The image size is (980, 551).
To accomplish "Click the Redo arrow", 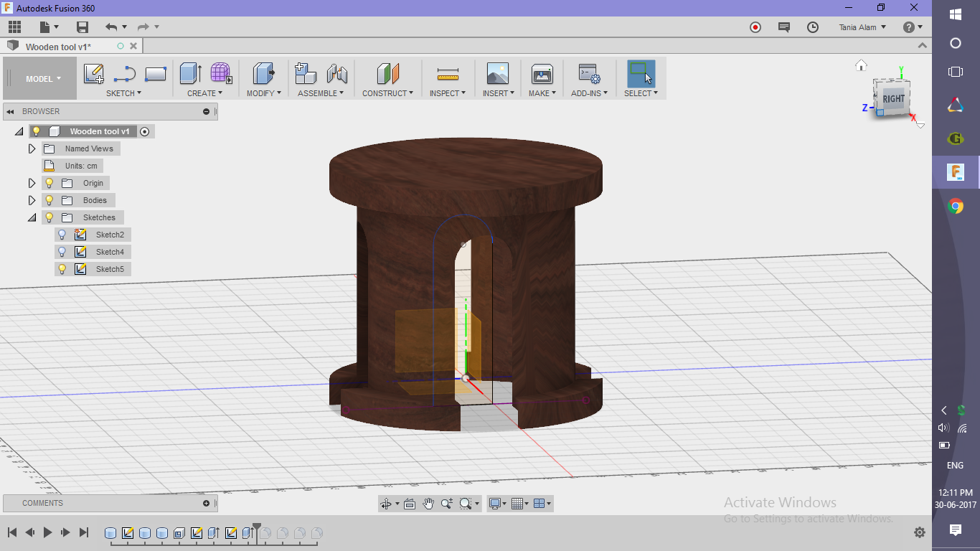I will pyautogui.click(x=143, y=27).
